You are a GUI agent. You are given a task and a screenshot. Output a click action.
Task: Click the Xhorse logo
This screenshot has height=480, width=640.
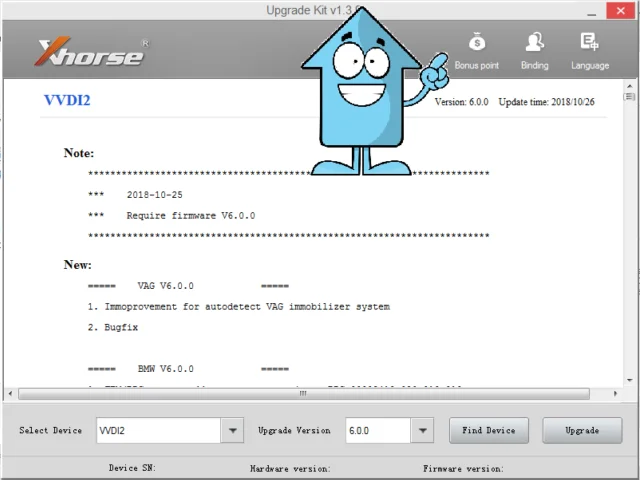(91, 52)
